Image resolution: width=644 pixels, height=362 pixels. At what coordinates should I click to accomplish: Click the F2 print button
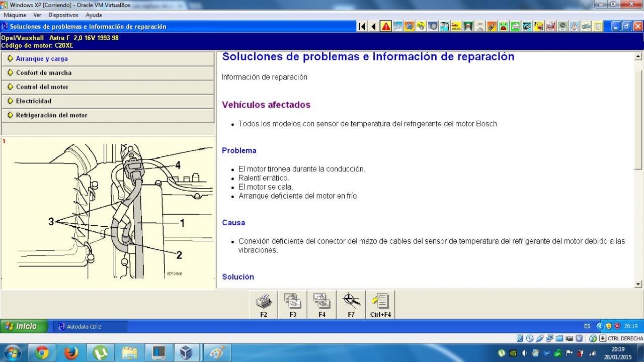pos(264,304)
